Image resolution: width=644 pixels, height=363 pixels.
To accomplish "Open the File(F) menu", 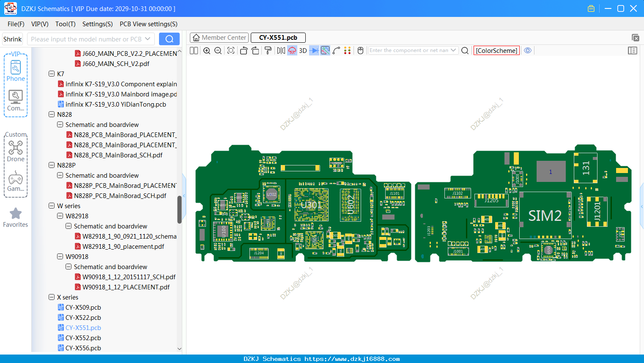I will click(16, 24).
